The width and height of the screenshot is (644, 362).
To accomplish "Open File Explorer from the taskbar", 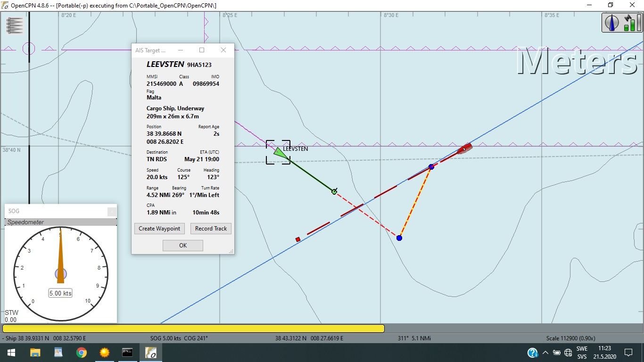I will click(x=35, y=353).
